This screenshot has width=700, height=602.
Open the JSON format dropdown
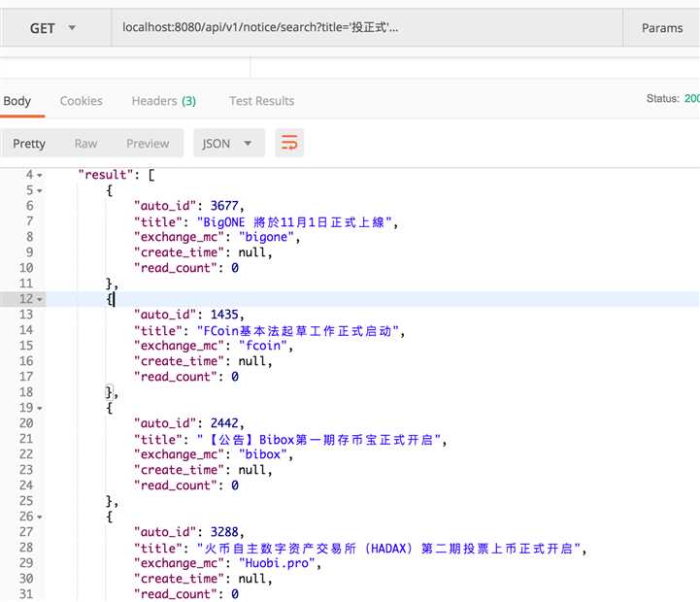pos(228,144)
